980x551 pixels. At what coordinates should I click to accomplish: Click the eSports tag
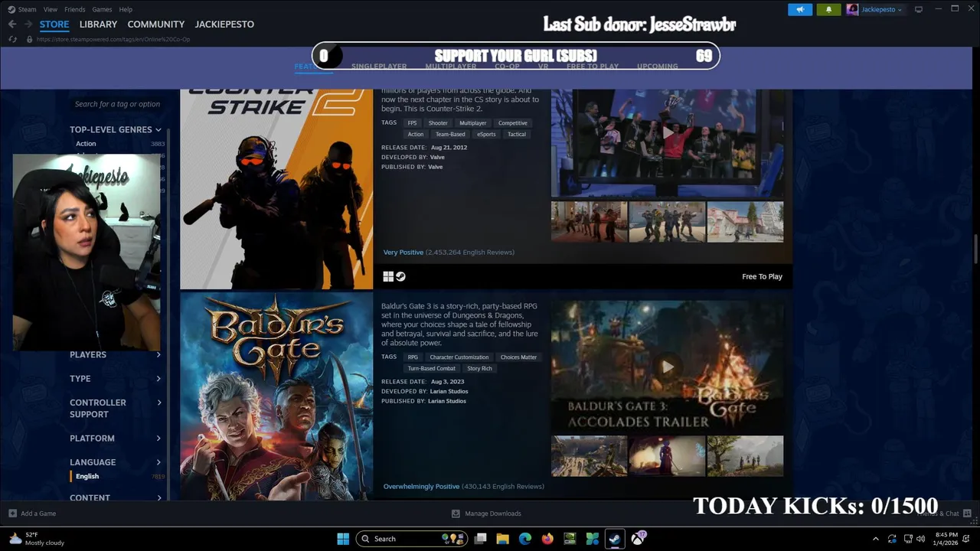coord(486,134)
